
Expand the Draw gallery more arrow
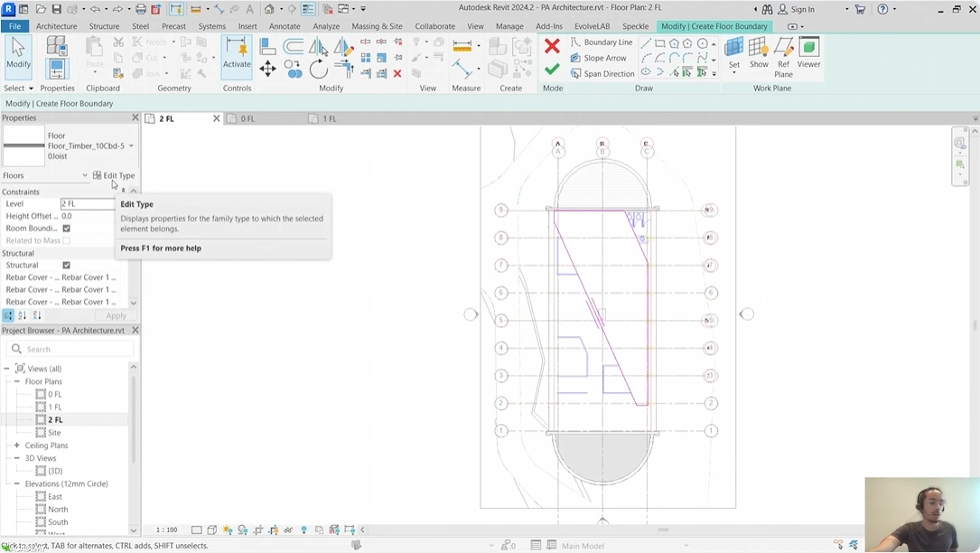pyautogui.click(x=714, y=74)
